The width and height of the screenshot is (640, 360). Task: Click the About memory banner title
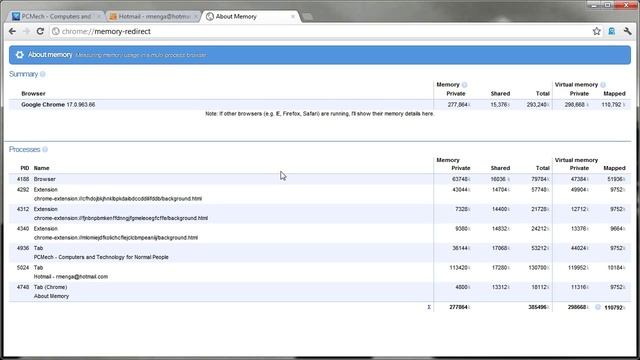pos(50,55)
